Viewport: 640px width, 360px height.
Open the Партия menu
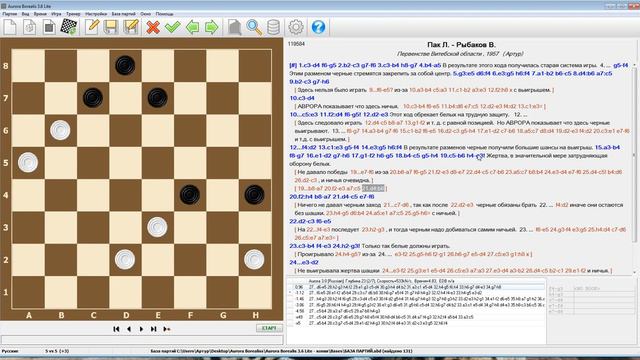coord(10,14)
